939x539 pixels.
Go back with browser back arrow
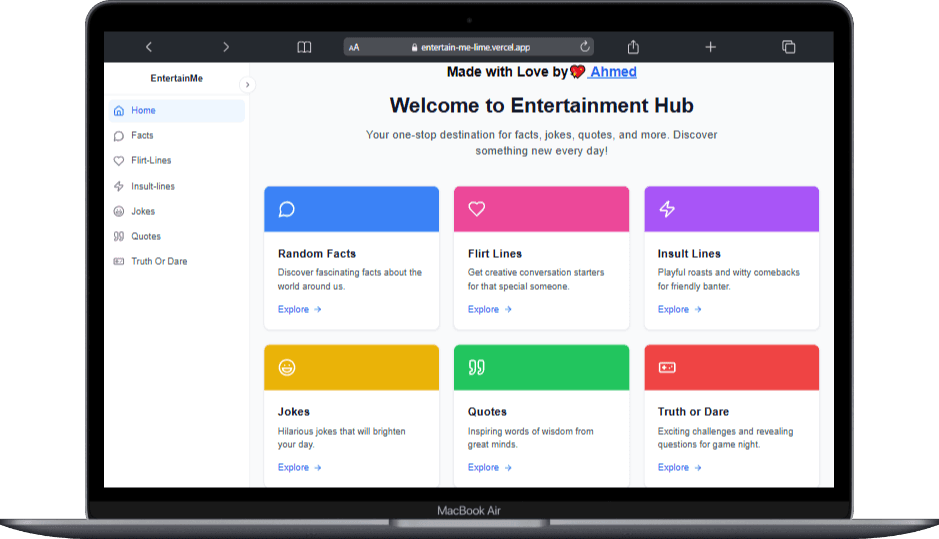(149, 47)
